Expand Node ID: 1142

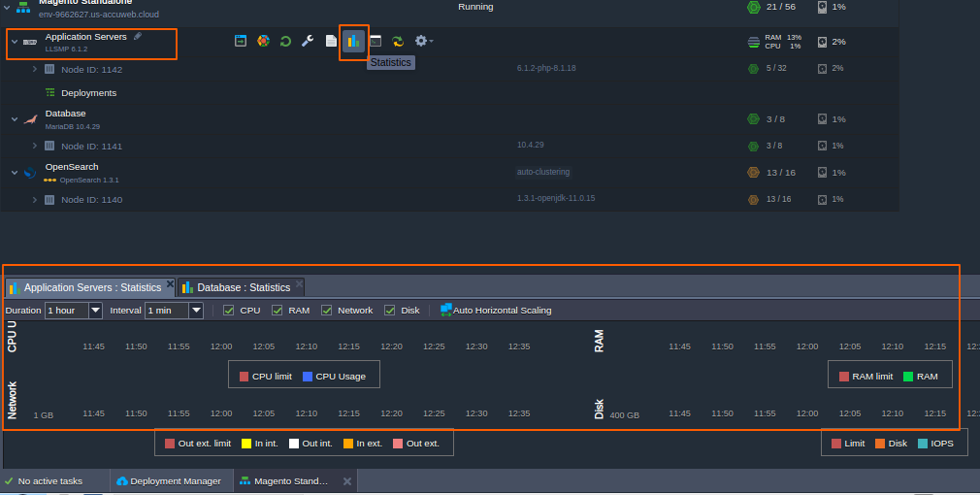pyautogui.click(x=35, y=69)
